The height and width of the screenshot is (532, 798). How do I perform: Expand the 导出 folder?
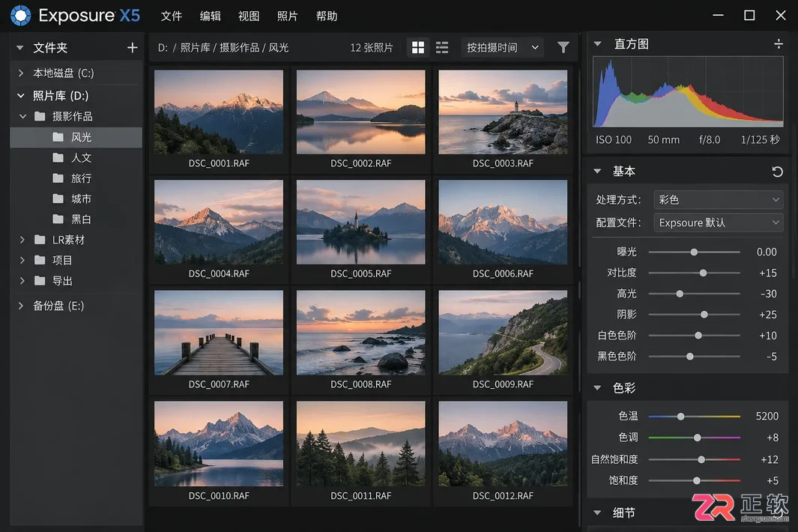coord(22,280)
